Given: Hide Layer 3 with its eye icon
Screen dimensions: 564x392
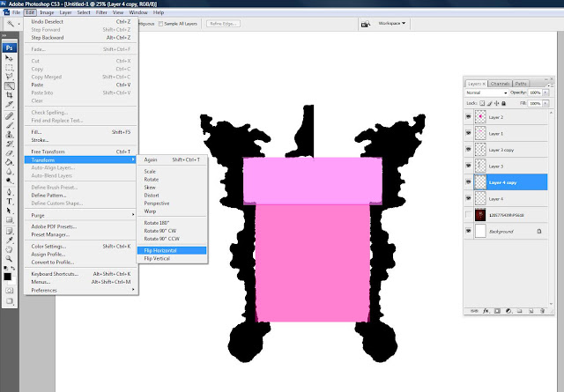Looking at the screenshot, I should [x=468, y=166].
